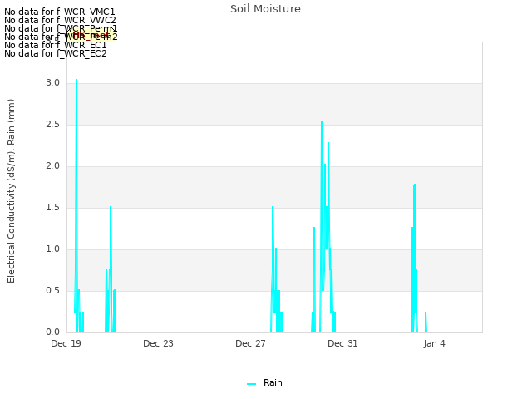Click the 2.5 y-axis tick label
Screen dimensions: 532x399
[53, 125]
